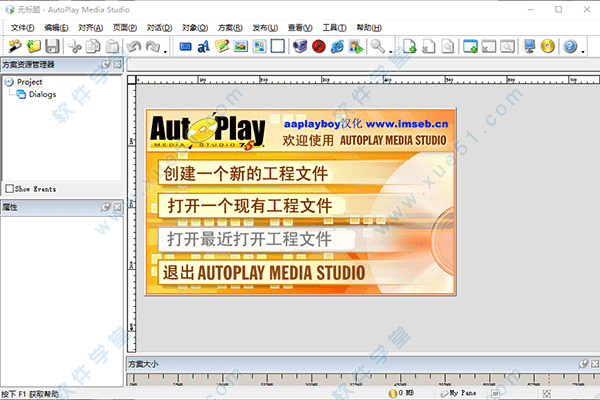Click the project size ruler bar
600x400 pixels.
coord(363,379)
